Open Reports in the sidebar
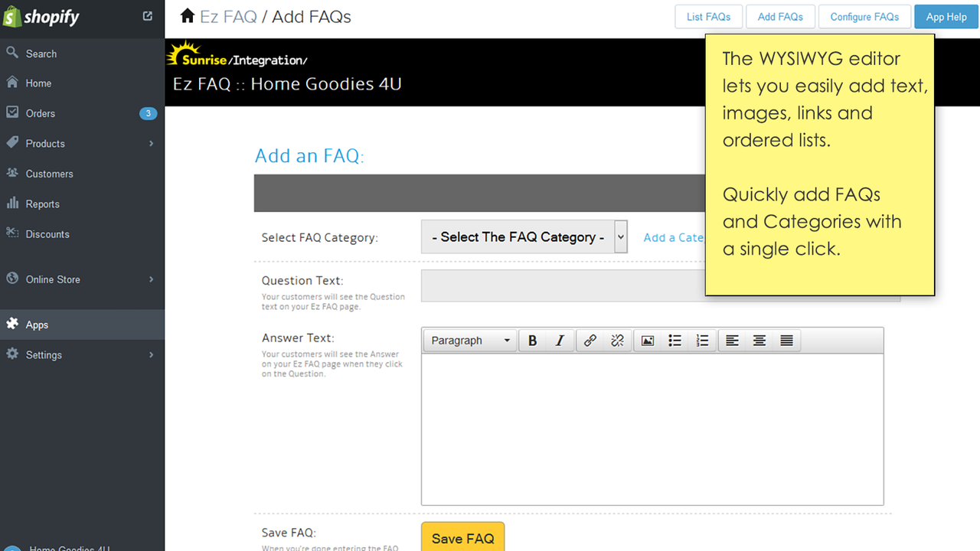980x551 pixels. coord(42,204)
